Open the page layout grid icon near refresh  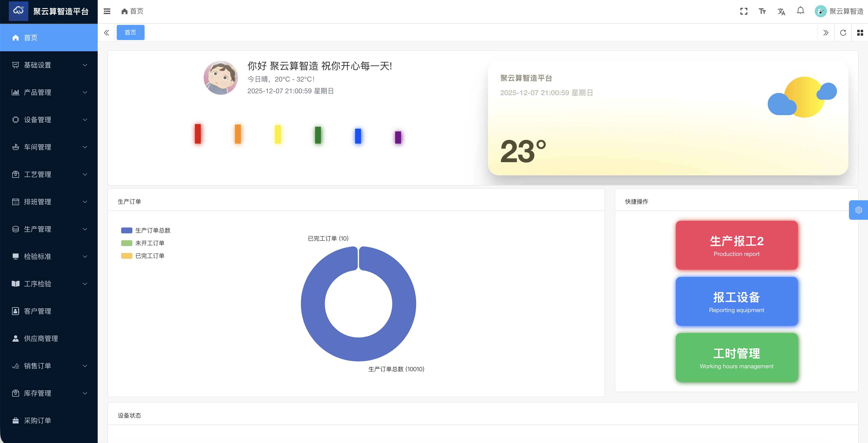(860, 33)
